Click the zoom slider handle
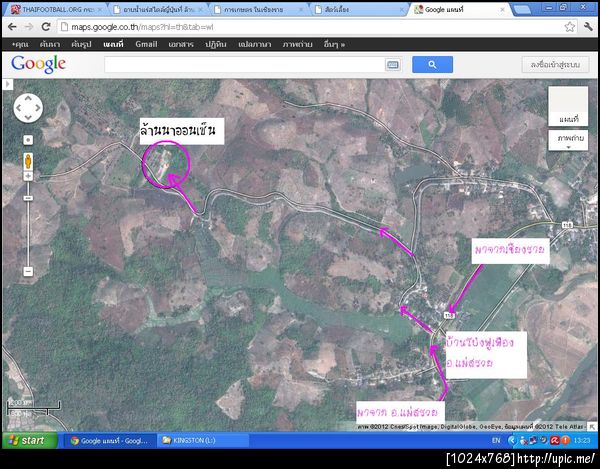Image resolution: width=600 pixels, height=469 pixels. 28,198
